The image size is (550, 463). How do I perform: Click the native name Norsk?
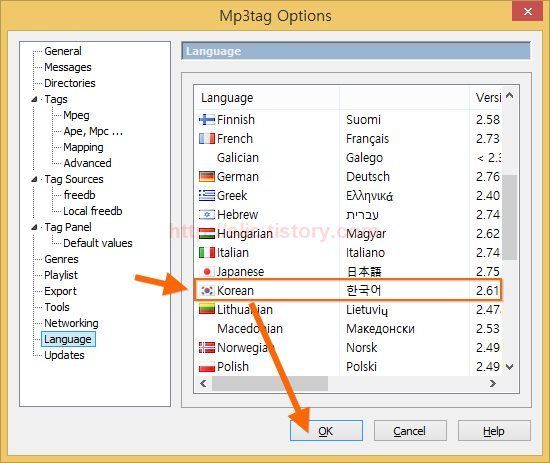[362, 348]
